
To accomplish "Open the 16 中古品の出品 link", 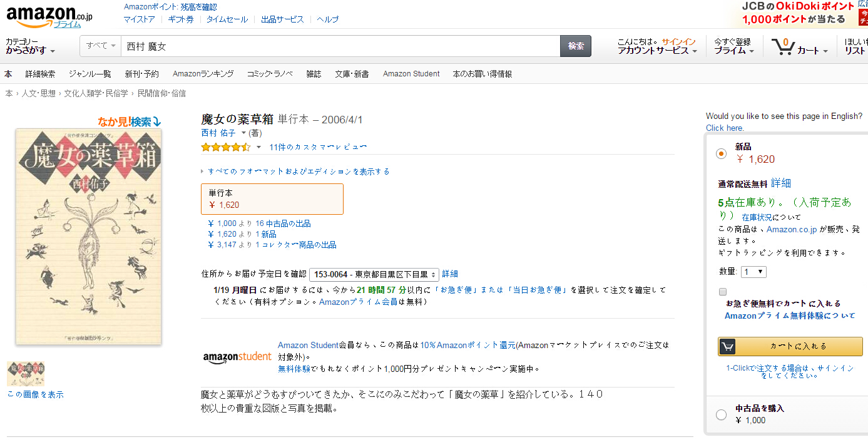I will click(283, 224).
